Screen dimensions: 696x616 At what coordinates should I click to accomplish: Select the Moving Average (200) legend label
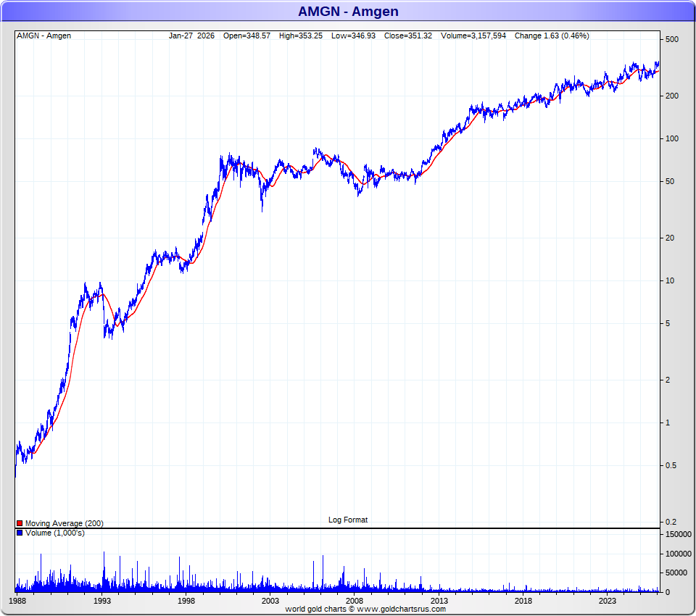(64, 523)
